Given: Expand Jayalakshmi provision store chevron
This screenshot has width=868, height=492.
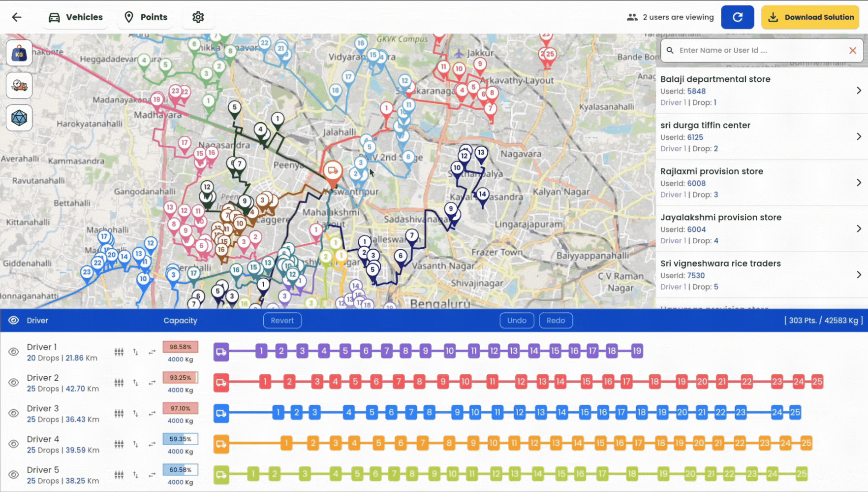Looking at the screenshot, I should pyautogui.click(x=859, y=229).
